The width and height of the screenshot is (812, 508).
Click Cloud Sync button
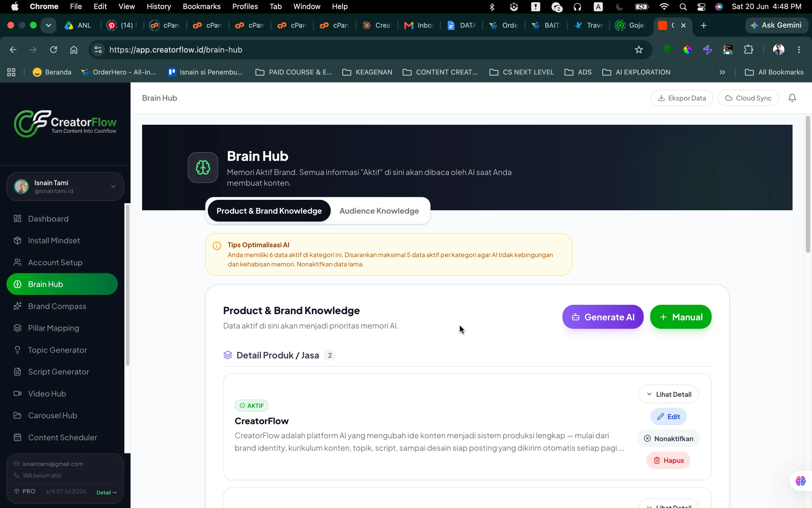(x=748, y=98)
